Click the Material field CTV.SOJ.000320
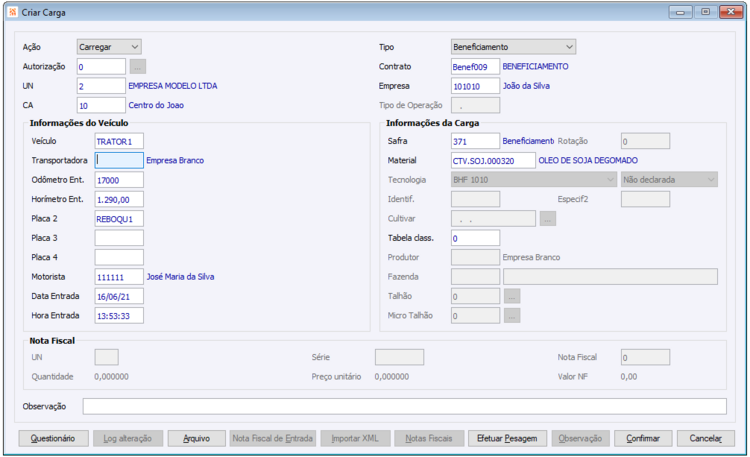The width and height of the screenshot is (750, 457). (x=493, y=160)
